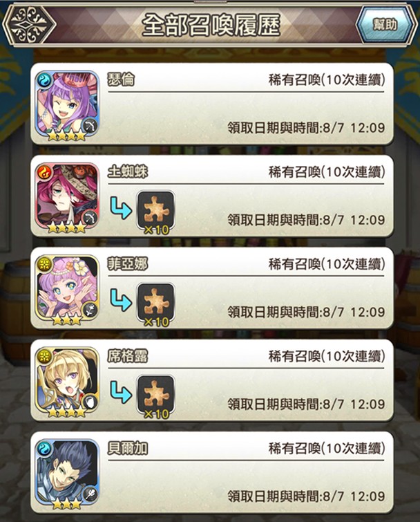
Task: Tap light element icon on 席格露 portrait
Action: pos(44,357)
